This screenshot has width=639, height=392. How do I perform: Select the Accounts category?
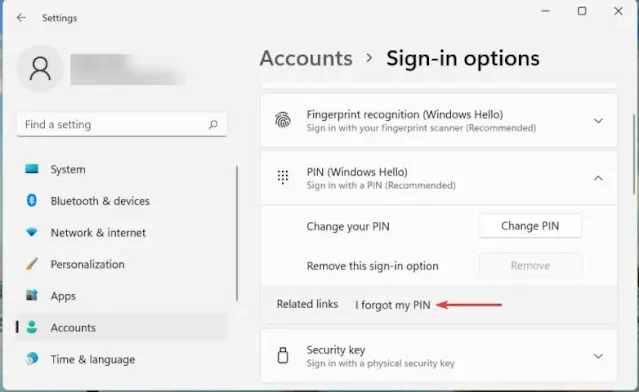tap(121, 327)
